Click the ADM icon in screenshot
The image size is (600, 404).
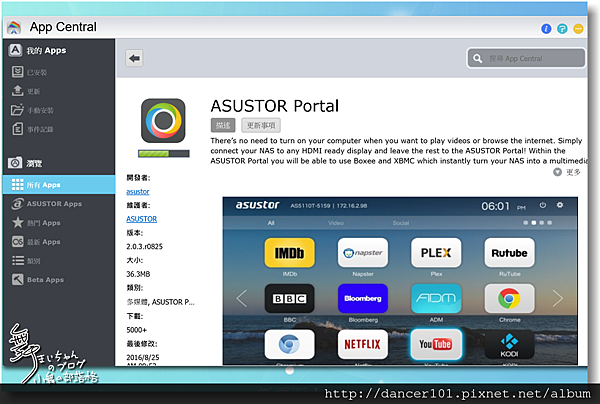[x=436, y=298]
